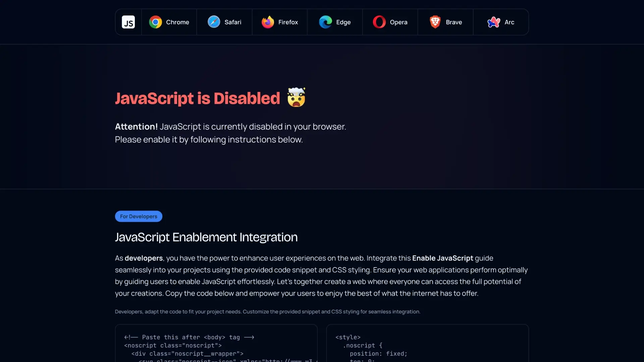Switch to the Chrome instructions tab
Screen dimensions: 644x362
click(x=169, y=22)
